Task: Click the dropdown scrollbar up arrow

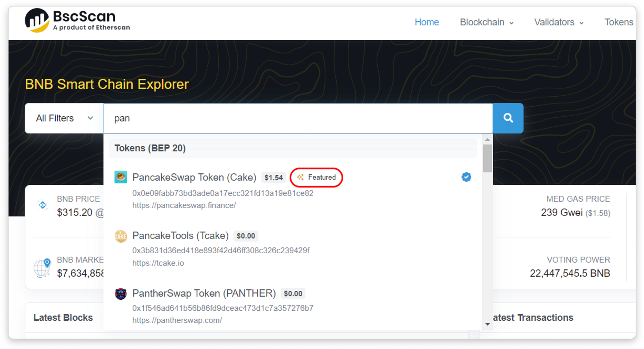Action: pyautogui.click(x=488, y=140)
